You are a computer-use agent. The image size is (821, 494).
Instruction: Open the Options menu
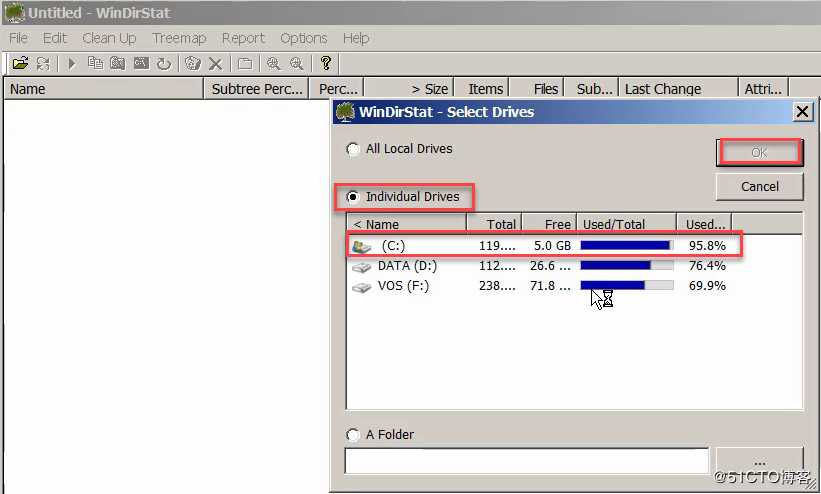304,38
